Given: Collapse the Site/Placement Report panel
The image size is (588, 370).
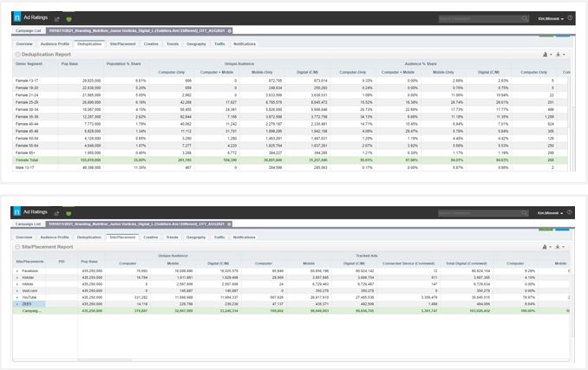Looking at the screenshot, I should pyautogui.click(x=16, y=247).
